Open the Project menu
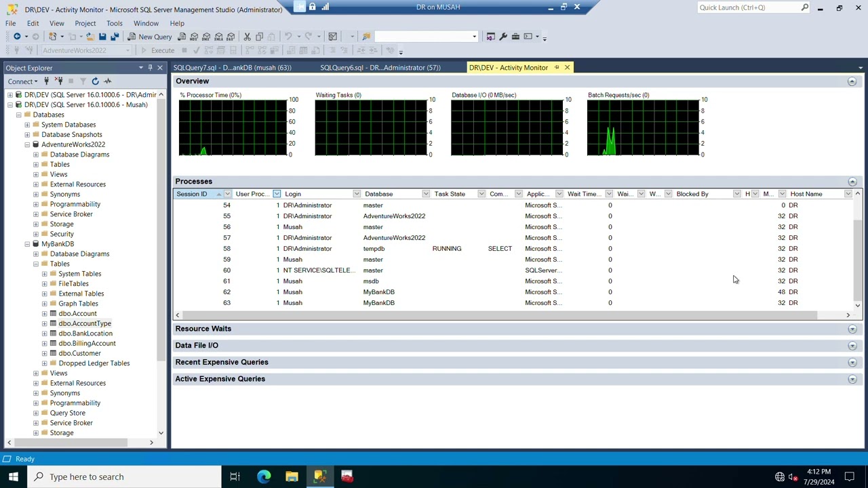 [85, 23]
